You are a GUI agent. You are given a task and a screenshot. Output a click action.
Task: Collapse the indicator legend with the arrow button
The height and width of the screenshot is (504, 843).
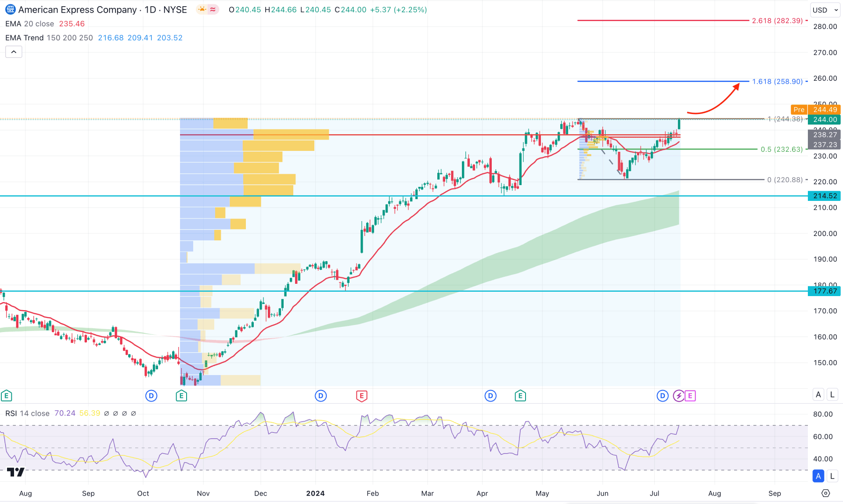click(x=14, y=52)
